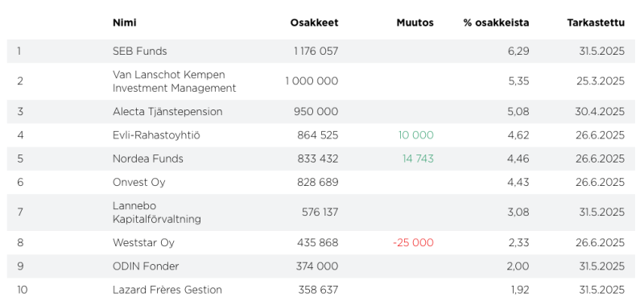Sort by the Osakkeet column header
644x301 pixels.
click(x=314, y=23)
